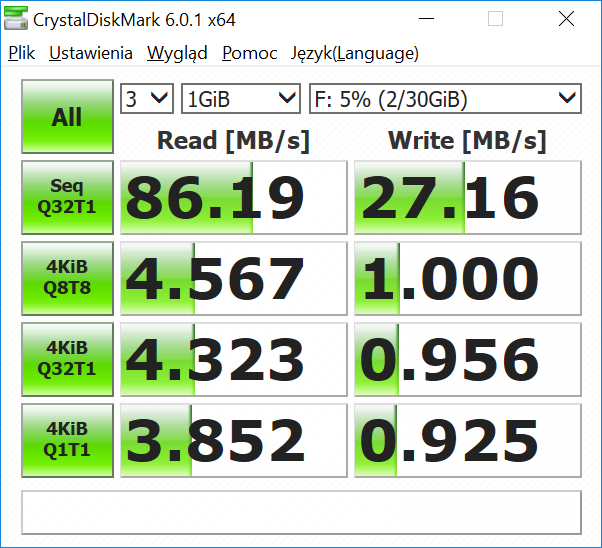The image size is (602, 548).
Task: Open the Język(Language) menu
Action: (x=354, y=53)
